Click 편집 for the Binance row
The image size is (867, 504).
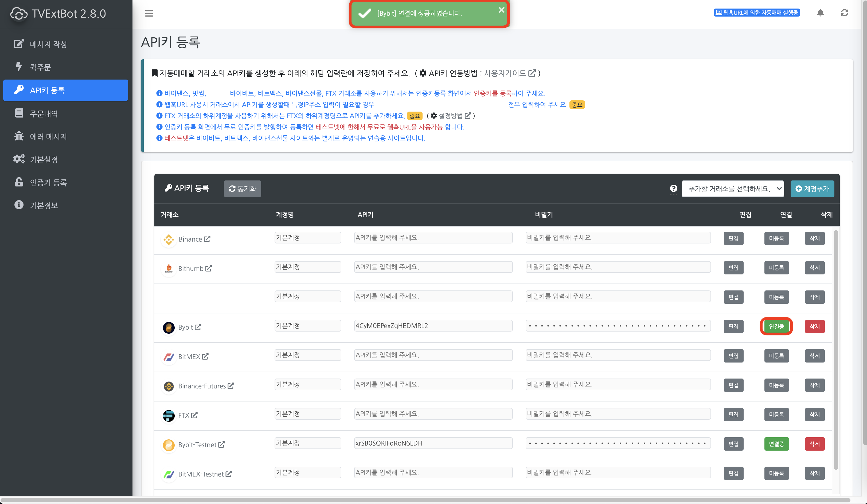733,238
